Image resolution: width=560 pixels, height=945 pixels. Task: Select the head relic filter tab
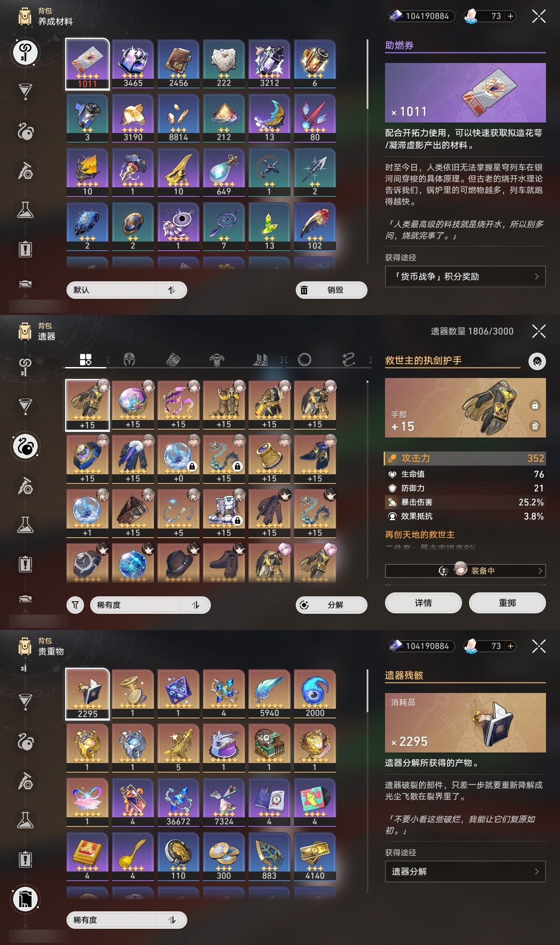point(129,360)
